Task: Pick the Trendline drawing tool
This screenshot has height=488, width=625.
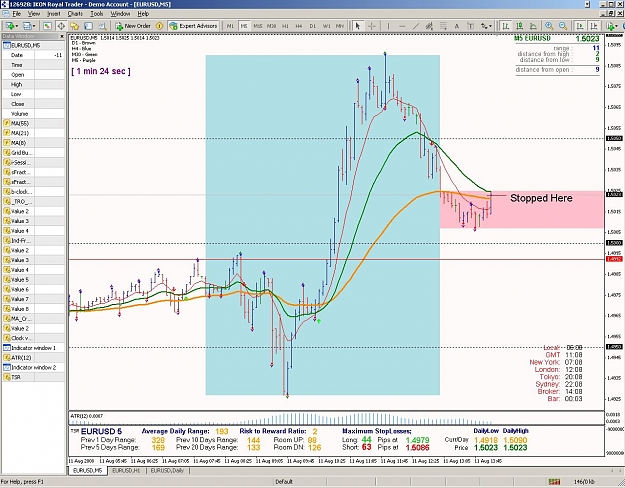Action: point(416,26)
